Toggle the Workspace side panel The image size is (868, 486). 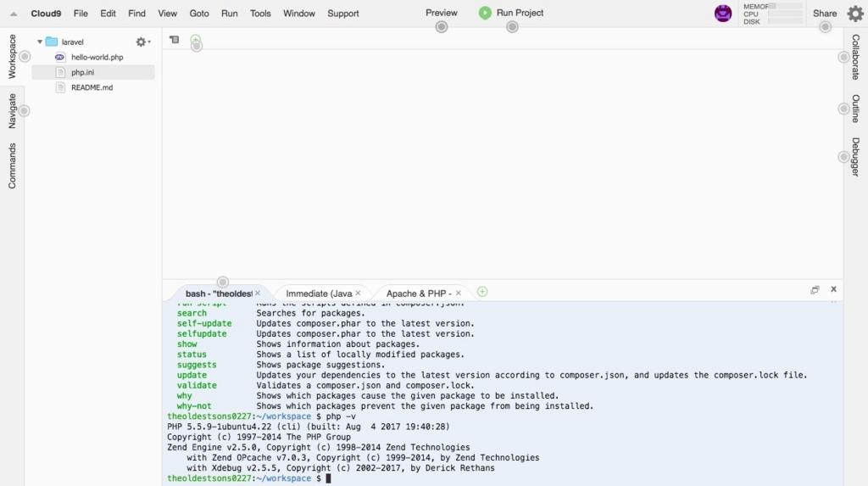pos(12,56)
